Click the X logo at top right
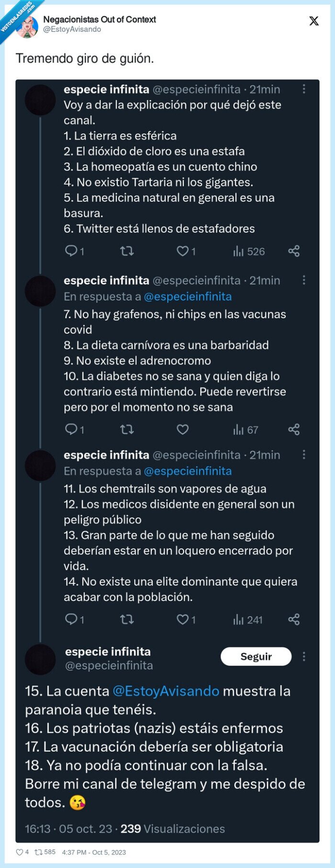Image resolution: width=335 pixels, height=868 pixels. 313,22
